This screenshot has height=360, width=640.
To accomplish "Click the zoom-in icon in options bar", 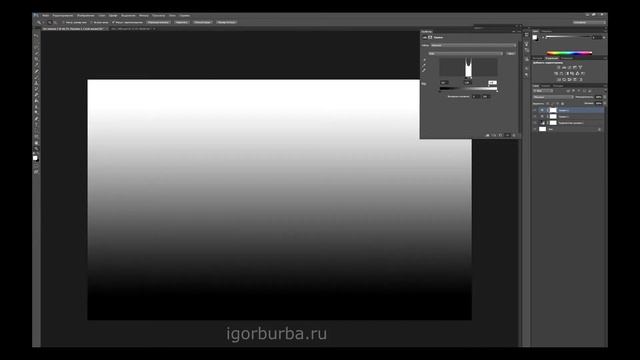I will pos(49,22).
